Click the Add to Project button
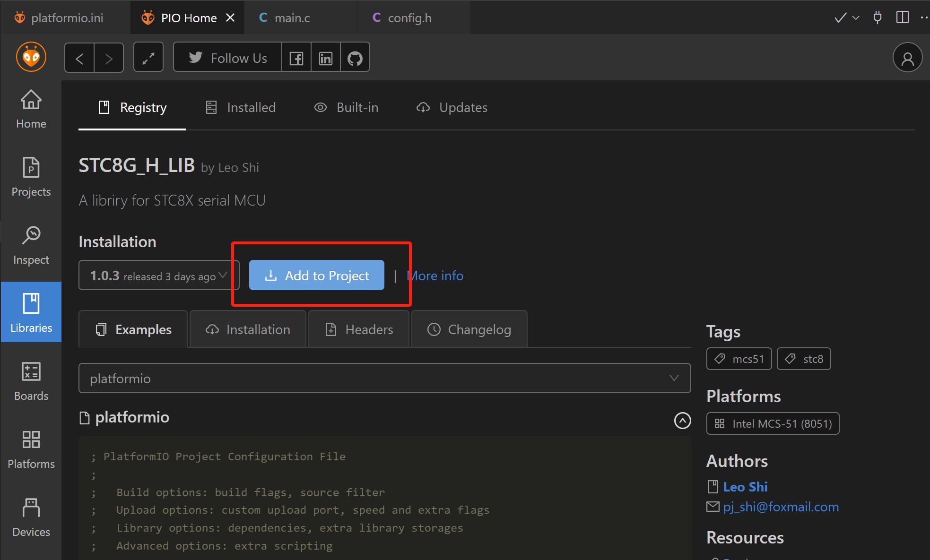 (x=316, y=276)
